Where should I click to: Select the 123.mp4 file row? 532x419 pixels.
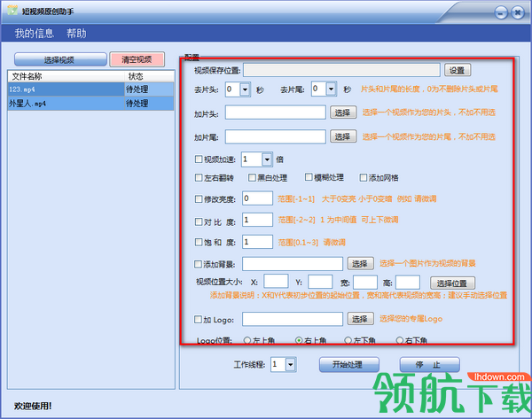click(91, 89)
